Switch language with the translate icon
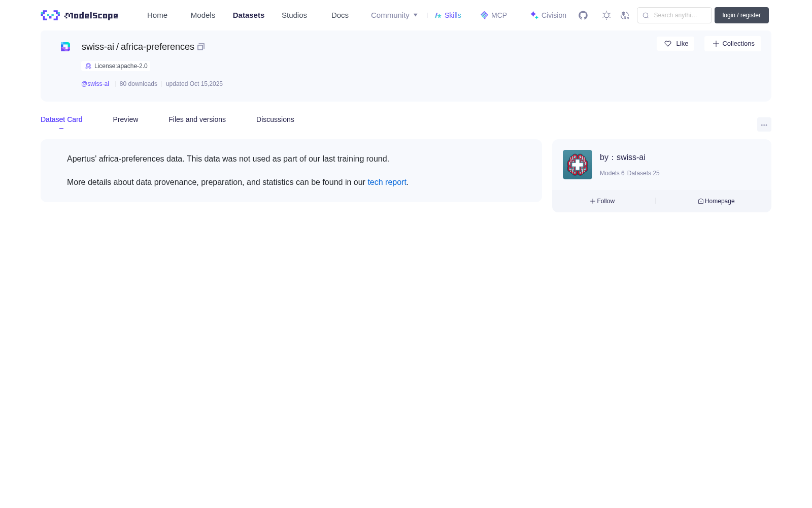Screen dimensions: 812x508 click(x=625, y=15)
